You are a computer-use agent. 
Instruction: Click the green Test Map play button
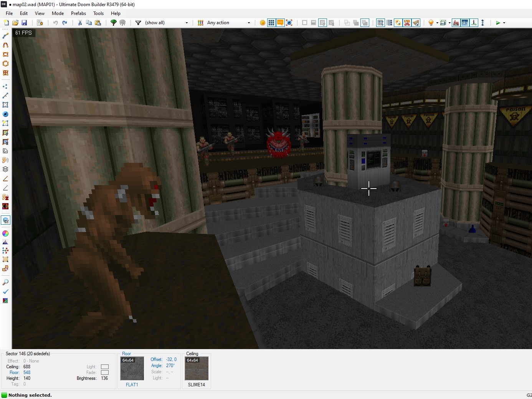498,23
